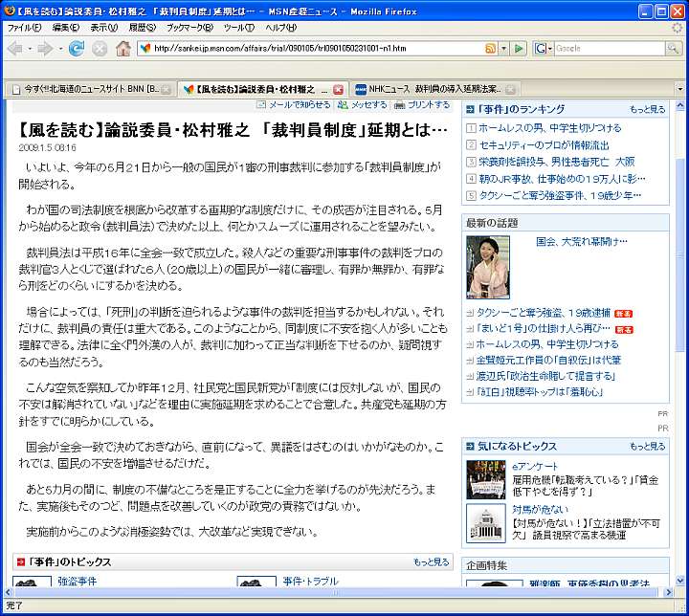Viewport: 689px width, 616px height.
Task: Click the RSS feed icon in address bar
Action: click(x=490, y=48)
